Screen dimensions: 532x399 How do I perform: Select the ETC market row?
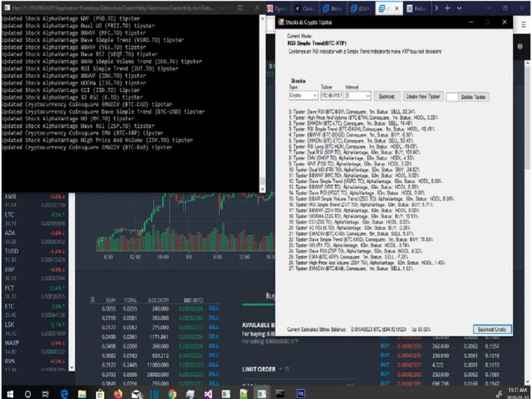pos(35,311)
